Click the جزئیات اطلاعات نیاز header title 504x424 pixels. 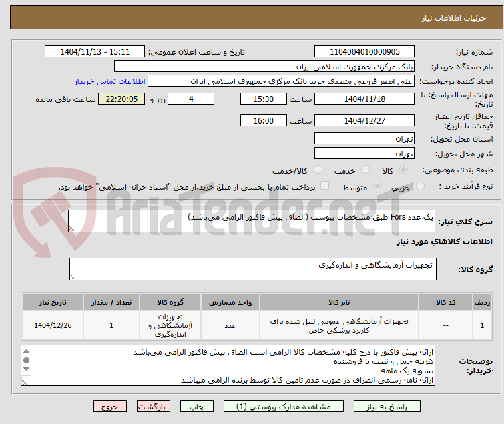(x=454, y=18)
